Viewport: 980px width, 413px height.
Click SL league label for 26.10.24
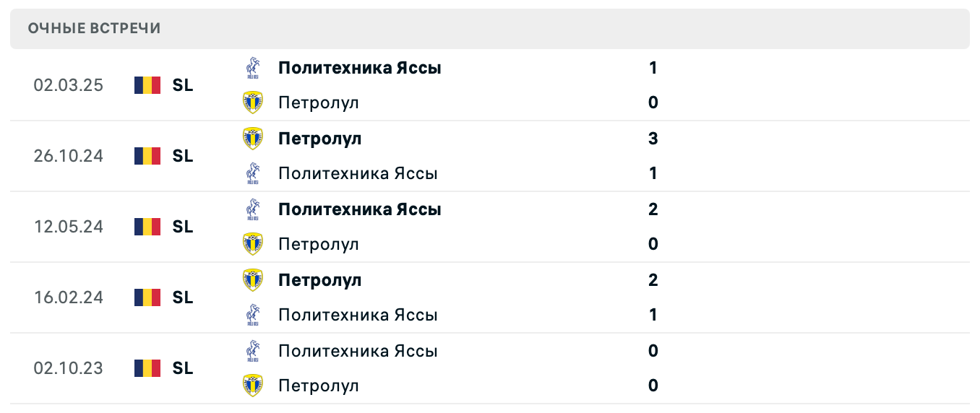coord(183,156)
